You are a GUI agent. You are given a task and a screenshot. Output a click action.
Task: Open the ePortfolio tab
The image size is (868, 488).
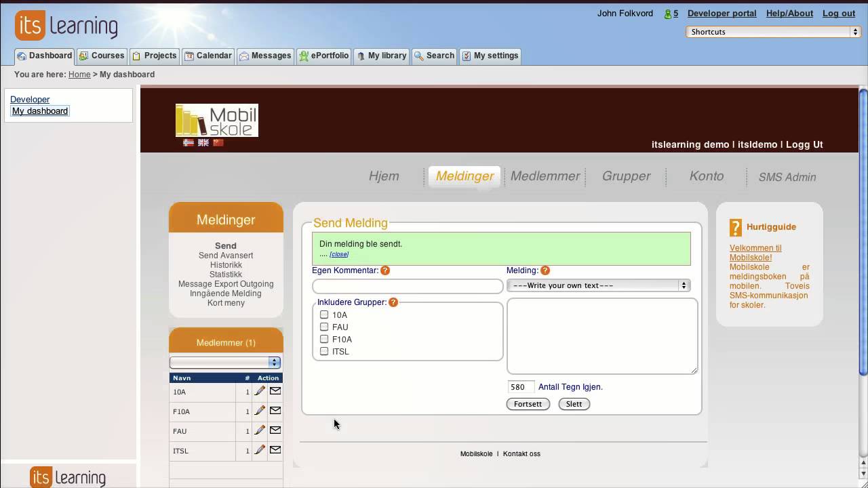tap(324, 56)
